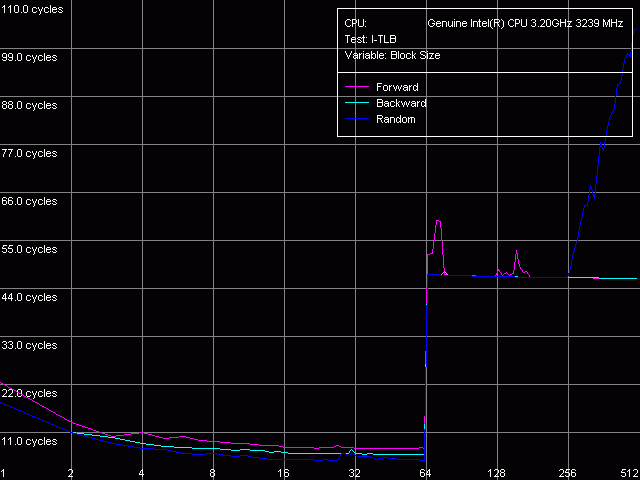Click the Test: I-TLB text
Image resolution: width=640 pixels, height=480 pixels.
tap(363, 39)
